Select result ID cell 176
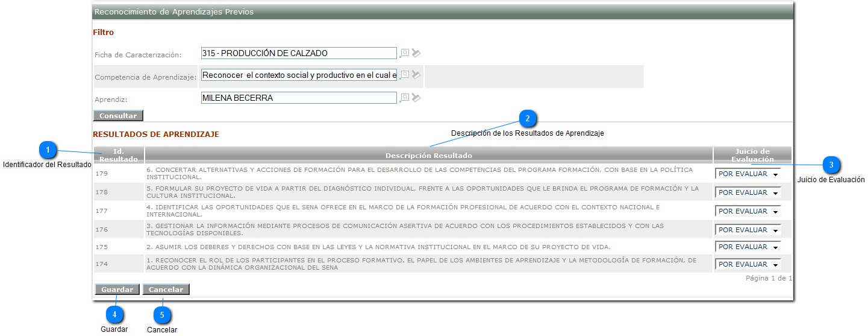The image size is (868, 336). 119,230
